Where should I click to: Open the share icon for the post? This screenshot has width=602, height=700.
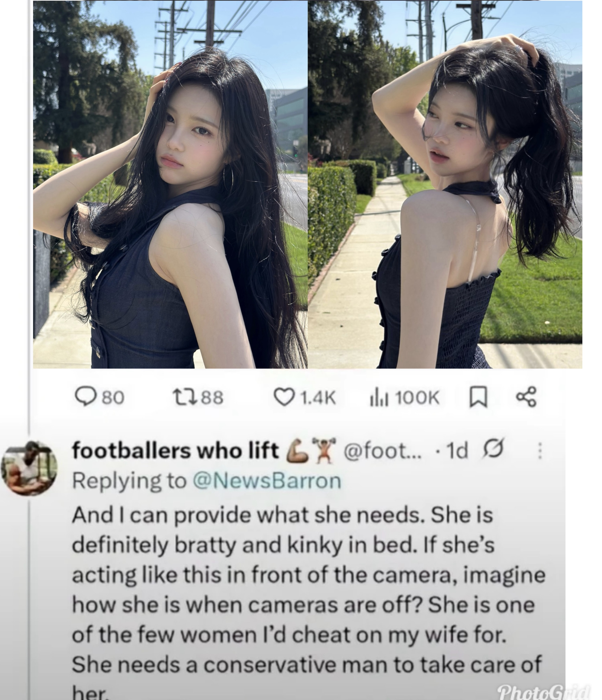(526, 397)
